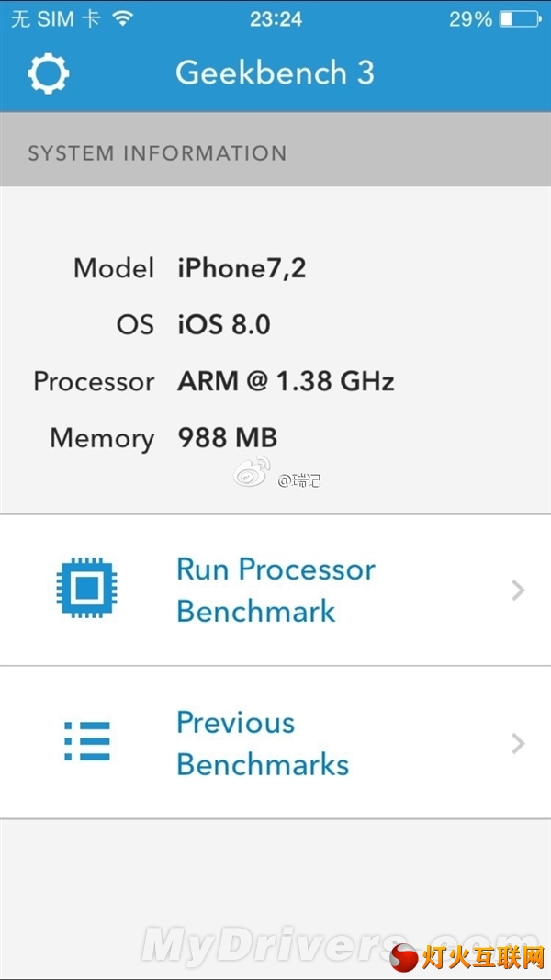Tap the battery icon in status bar
551x980 pixels.
coord(521,18)
